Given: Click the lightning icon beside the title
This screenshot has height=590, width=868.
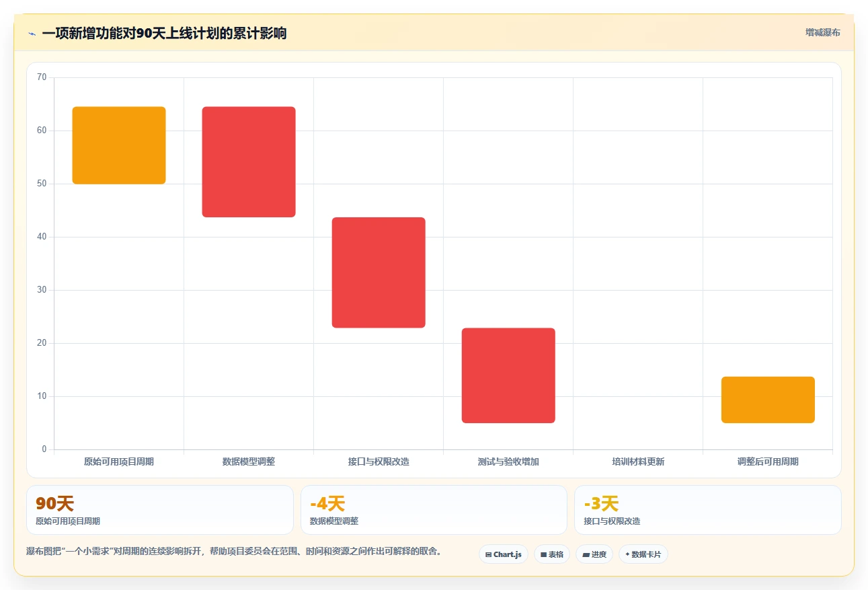Looking at the screenshot, I should tap(32, 33).
